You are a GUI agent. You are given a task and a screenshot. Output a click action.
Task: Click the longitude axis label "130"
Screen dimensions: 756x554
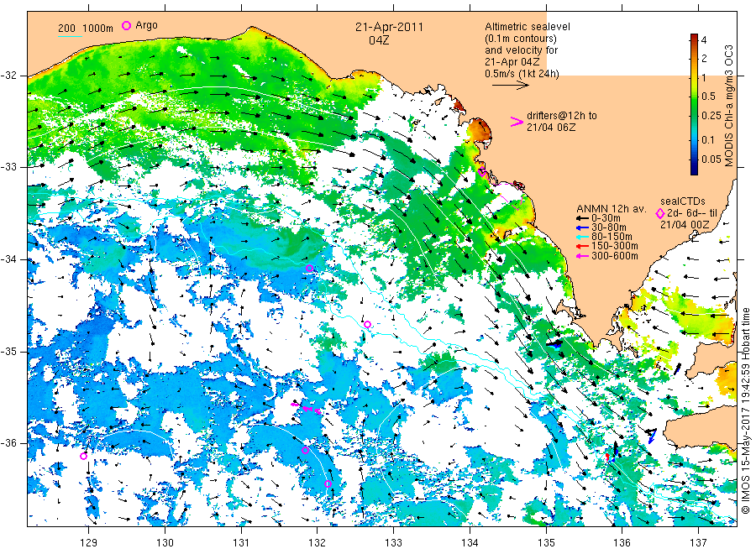(165, 543)
